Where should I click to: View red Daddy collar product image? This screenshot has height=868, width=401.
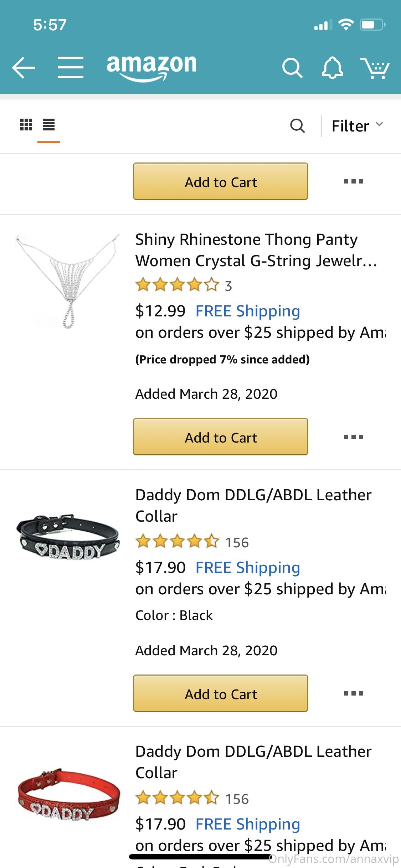pyautogui.click(x=68, y=793)
